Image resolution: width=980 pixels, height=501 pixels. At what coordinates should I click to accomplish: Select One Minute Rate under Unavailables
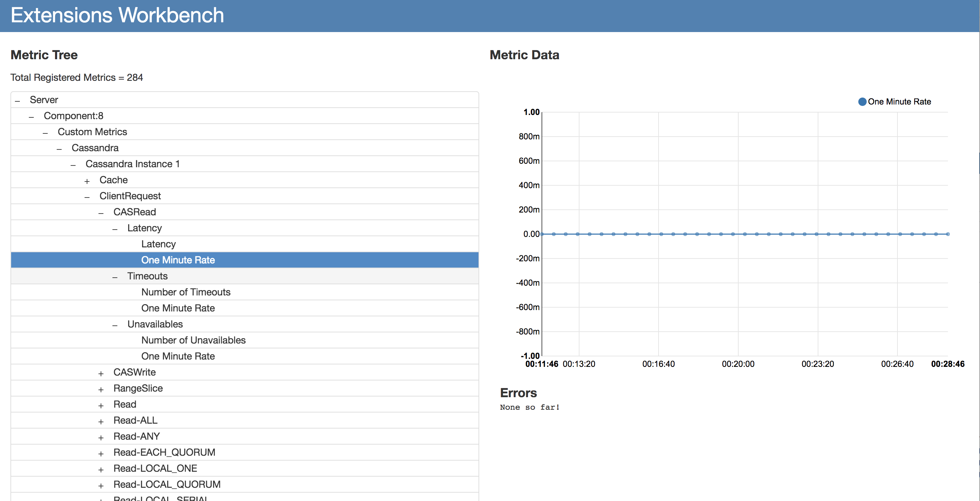(x=178, y=356)
